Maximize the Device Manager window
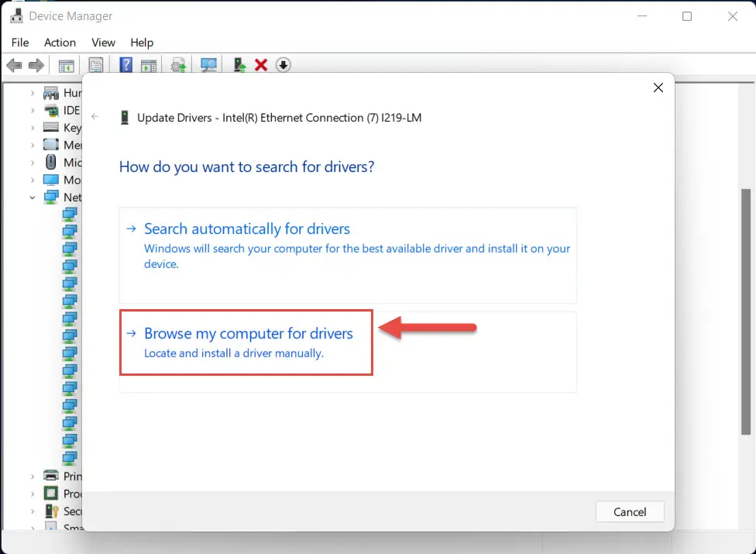 coord(687,16)
